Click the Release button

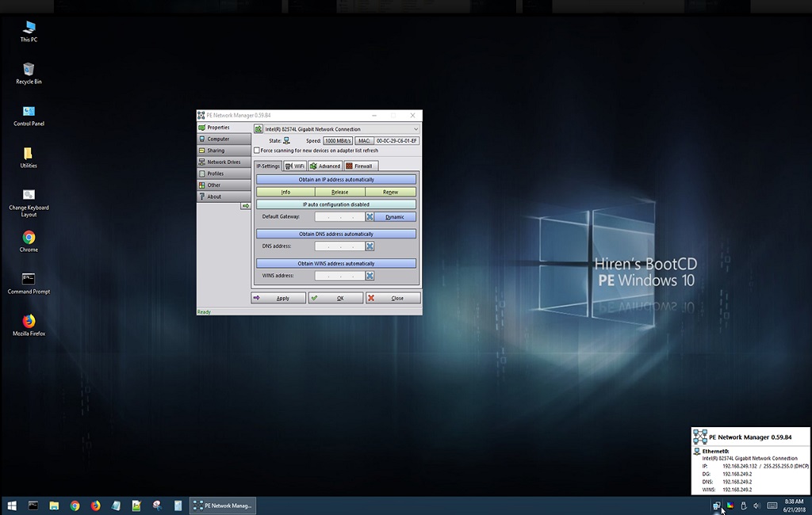click(339, 192)
